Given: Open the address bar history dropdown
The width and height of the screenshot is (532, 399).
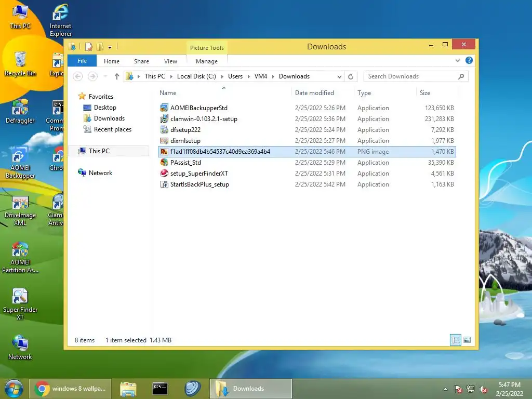Looking at the screenshot, I should tap(339, 77).
